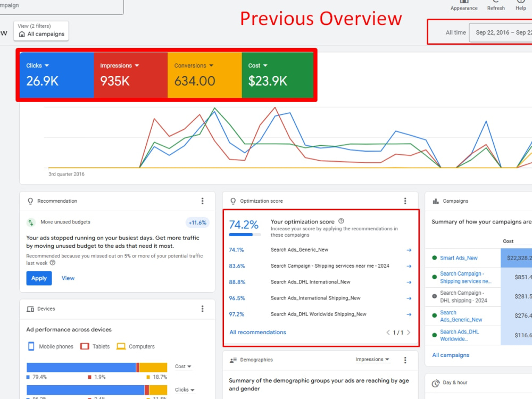Screen dimensions: 532x399
Task: Open the Appearance settings
Action: [x=464, y=5]
